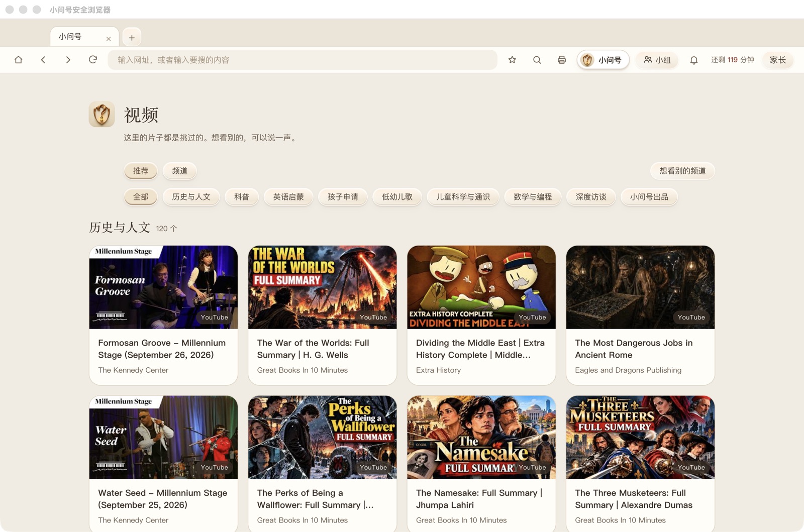
Task: Select the 小问号 browser tab
Action: [84, 37]
